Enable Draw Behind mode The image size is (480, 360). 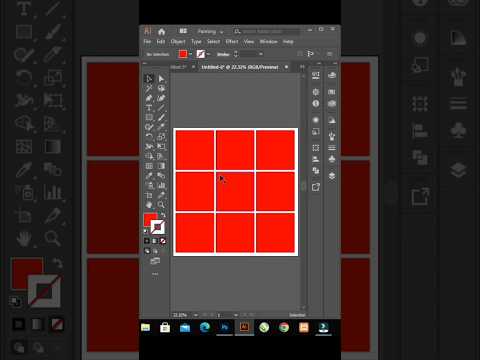155,251
